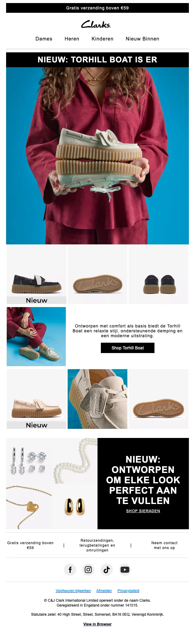Open the Dames menu item
195x644 pixels.
tap(44, 39)
